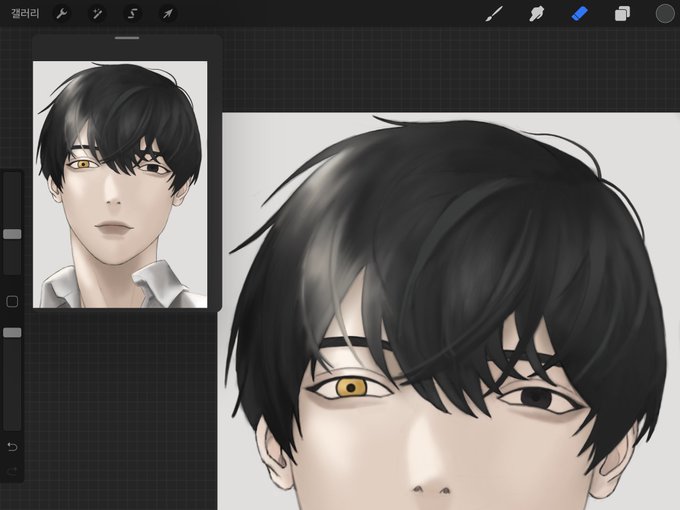Select the Brush tool
This screenshot has width=680, height=510.
point(494,14)
